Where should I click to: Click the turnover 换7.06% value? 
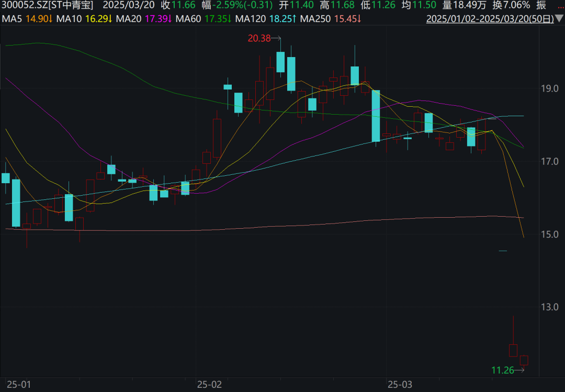pyautogui.click(x=511, y=5)
